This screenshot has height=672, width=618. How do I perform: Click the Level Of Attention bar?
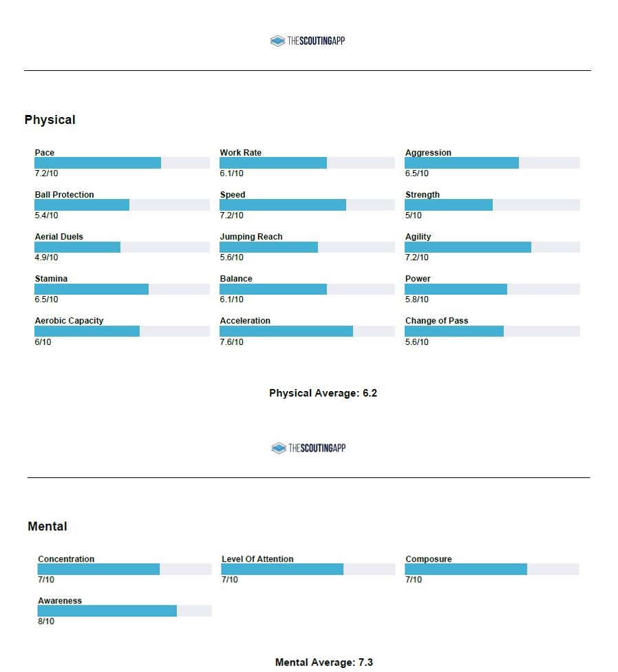click(308, 569)
